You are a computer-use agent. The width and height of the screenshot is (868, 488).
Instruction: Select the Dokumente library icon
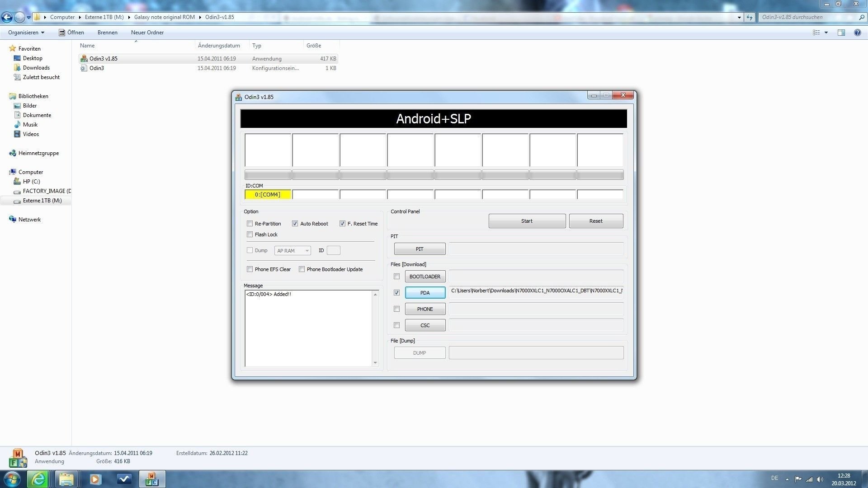click(x=17, y=115)
